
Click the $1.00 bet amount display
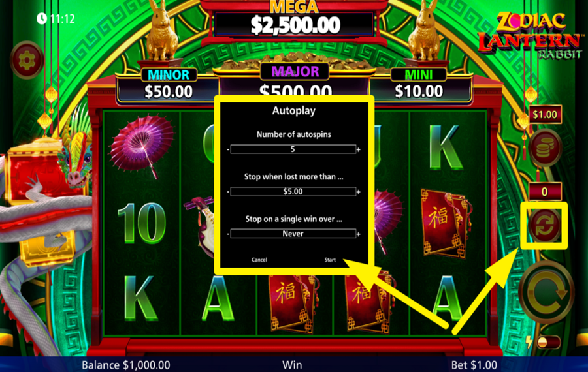point(545,114)
